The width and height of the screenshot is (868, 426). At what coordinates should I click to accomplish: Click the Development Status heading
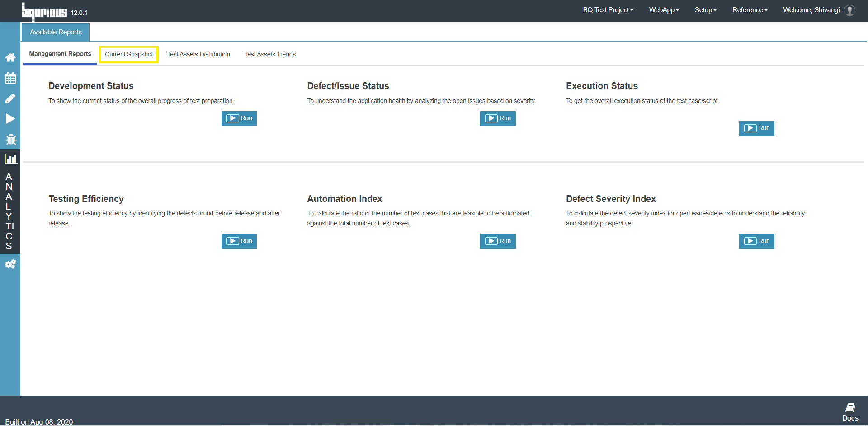91,86
